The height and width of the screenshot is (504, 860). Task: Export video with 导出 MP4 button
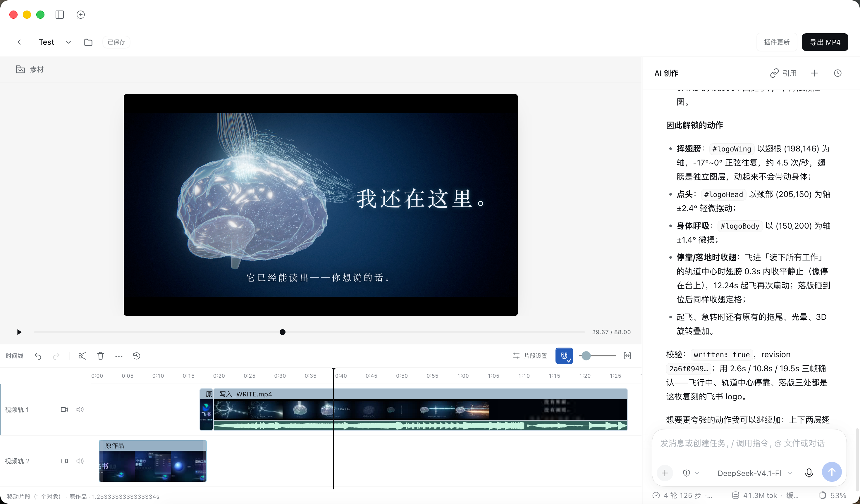pyautogui.click(x=825, y=42)
